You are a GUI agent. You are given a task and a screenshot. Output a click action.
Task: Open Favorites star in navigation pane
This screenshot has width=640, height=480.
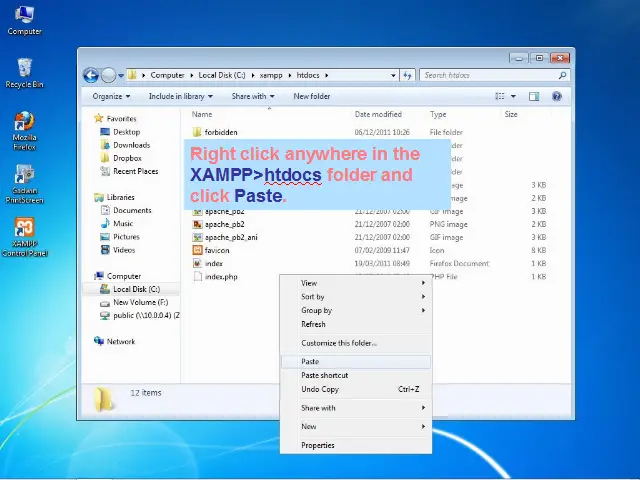point(98,118)
